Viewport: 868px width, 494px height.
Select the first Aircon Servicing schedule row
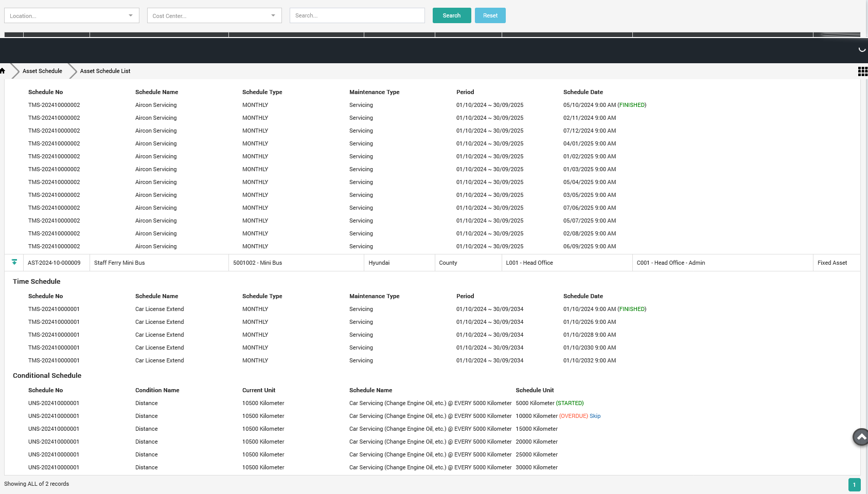[x=156, y=105]
